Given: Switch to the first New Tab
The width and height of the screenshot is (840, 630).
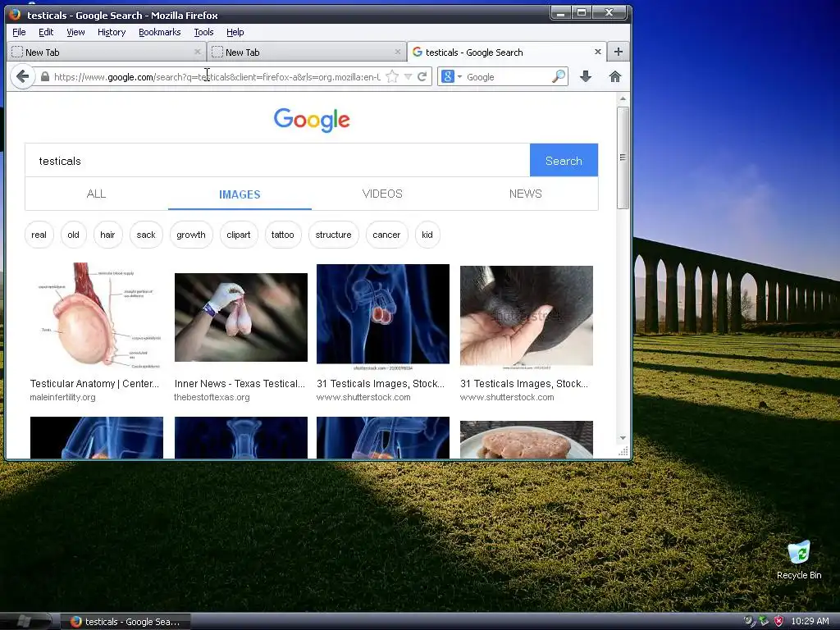Looking at the screenshot, I should pyautogui.click(x=107, y=52).
